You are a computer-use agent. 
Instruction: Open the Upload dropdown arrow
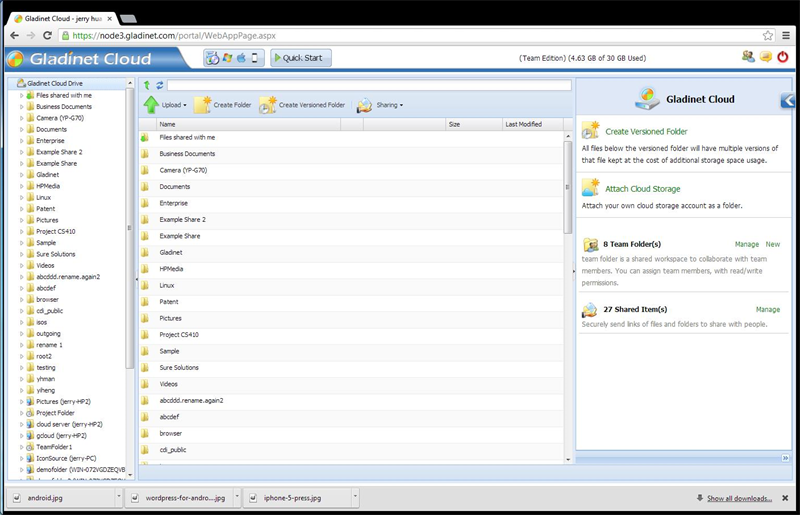pos(185,105)
